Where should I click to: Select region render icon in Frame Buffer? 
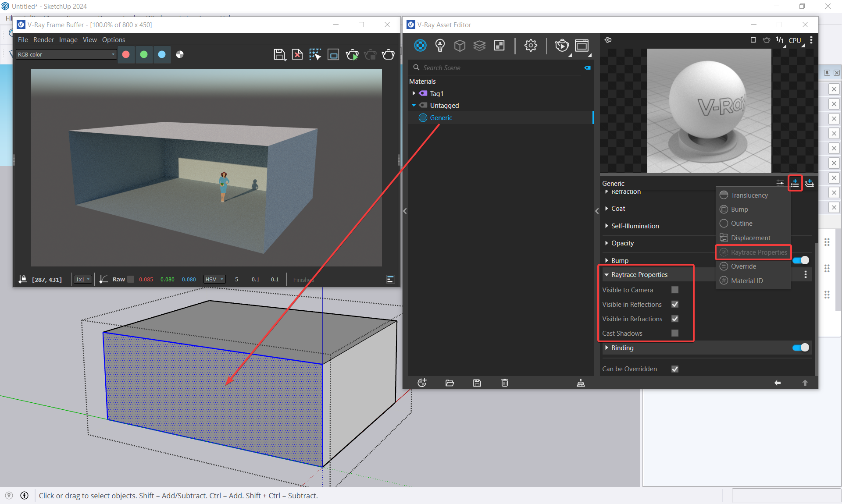point(333,55)
